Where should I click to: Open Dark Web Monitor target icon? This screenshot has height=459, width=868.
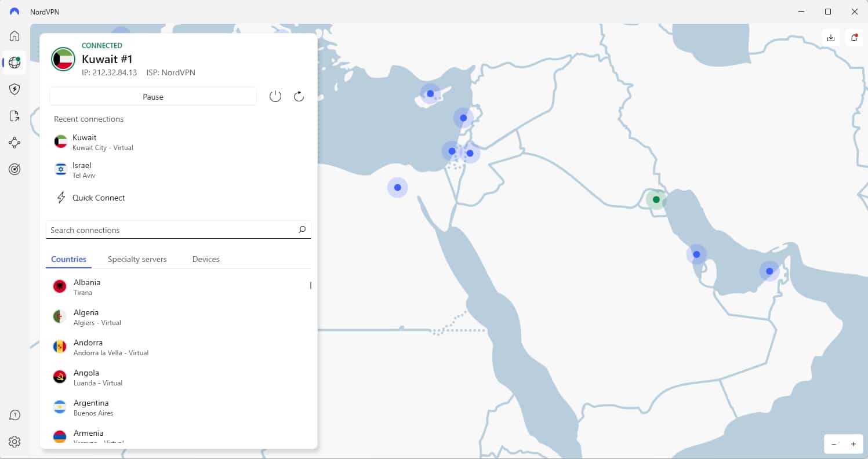coord(14,169)
